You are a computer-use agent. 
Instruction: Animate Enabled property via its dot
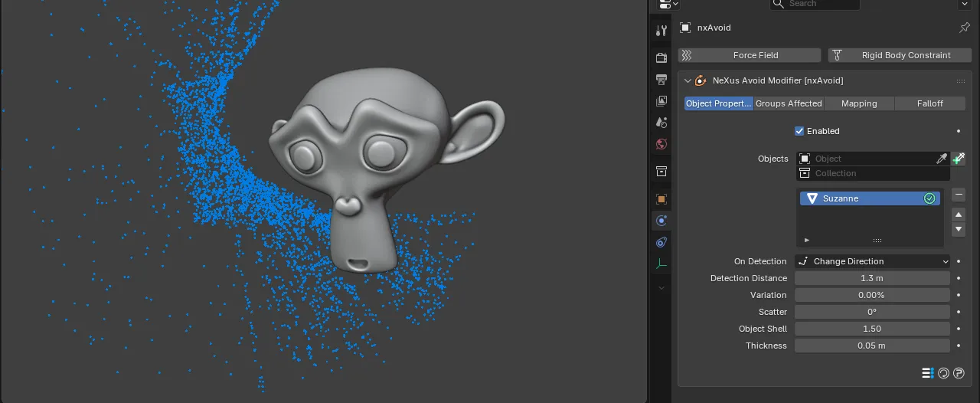(x=959, y=131)
